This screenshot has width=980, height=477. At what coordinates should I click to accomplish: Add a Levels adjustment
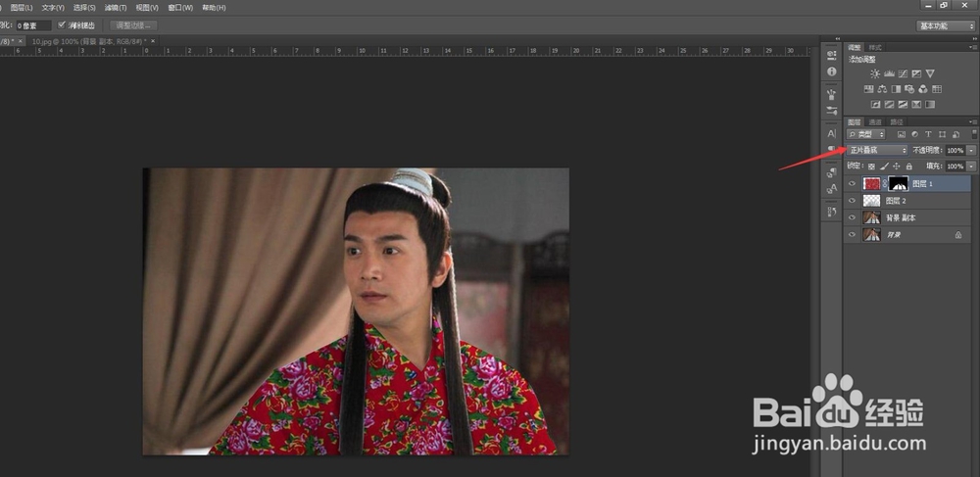click(889, 73)
